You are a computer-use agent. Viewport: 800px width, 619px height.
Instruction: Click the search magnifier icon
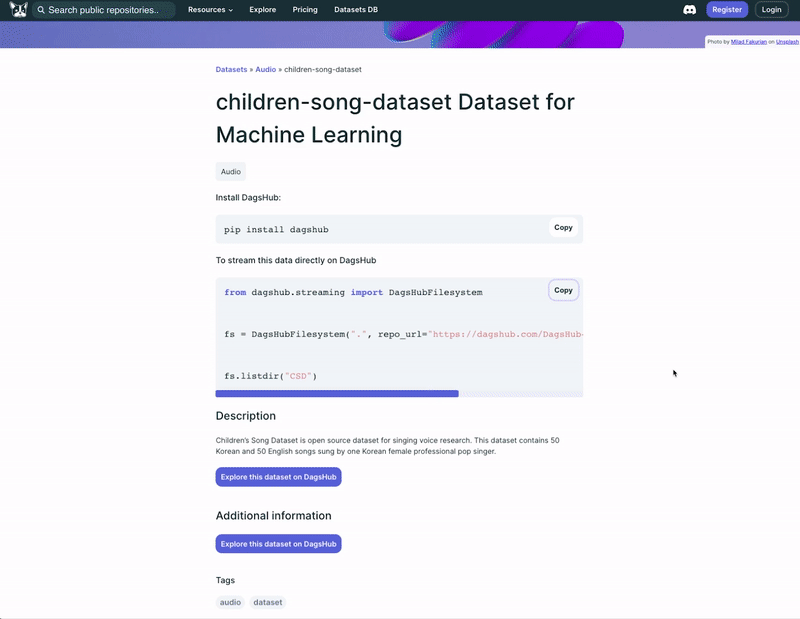[41, 10]
